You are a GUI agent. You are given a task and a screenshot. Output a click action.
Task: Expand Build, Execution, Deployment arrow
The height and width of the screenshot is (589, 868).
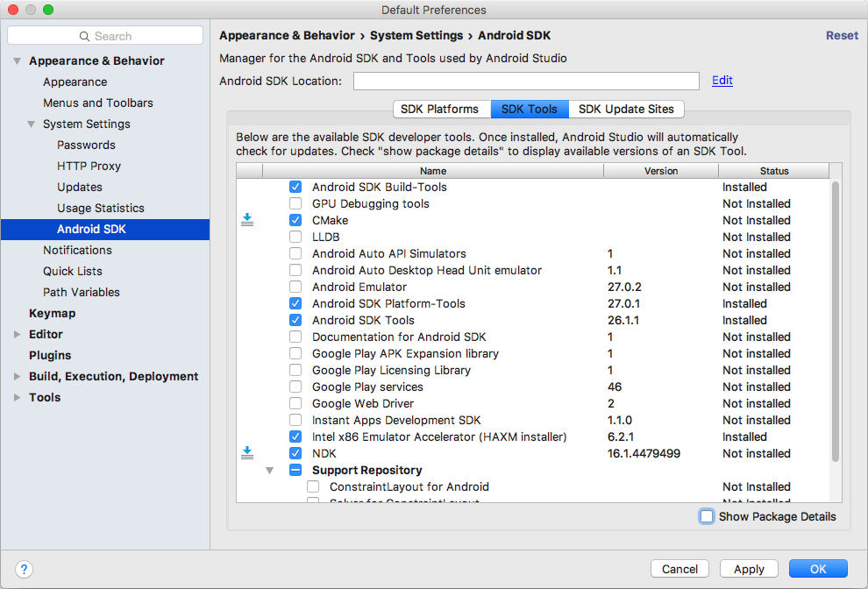tap(18, 376)
